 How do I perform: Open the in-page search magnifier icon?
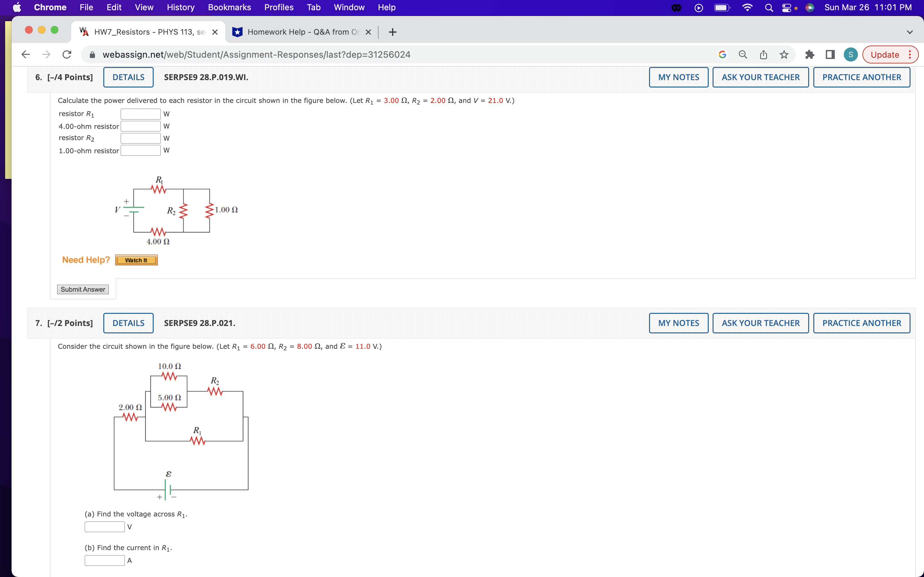tap(743, 54)
